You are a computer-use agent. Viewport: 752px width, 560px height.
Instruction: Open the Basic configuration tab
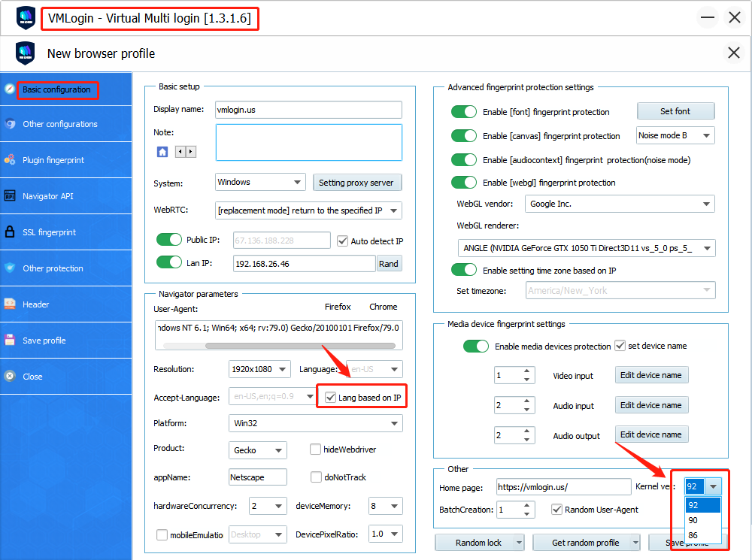(56, 89)
